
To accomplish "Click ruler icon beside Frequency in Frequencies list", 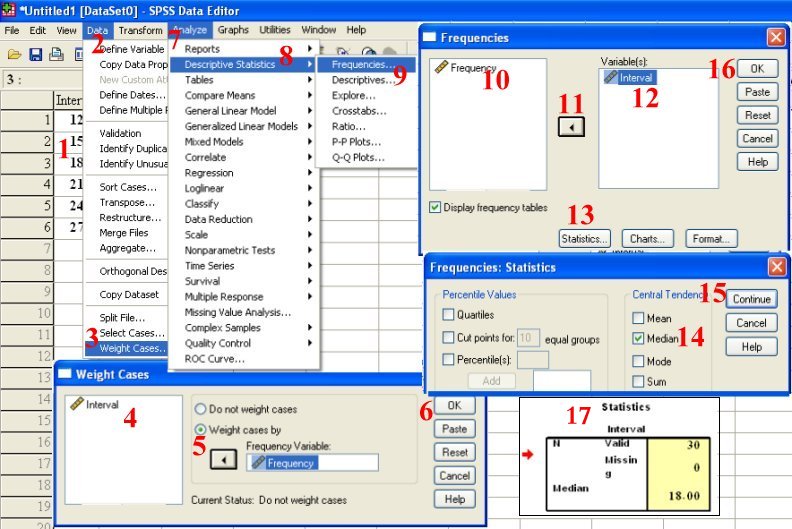I will pyautogui.click(x=441, y=67).
